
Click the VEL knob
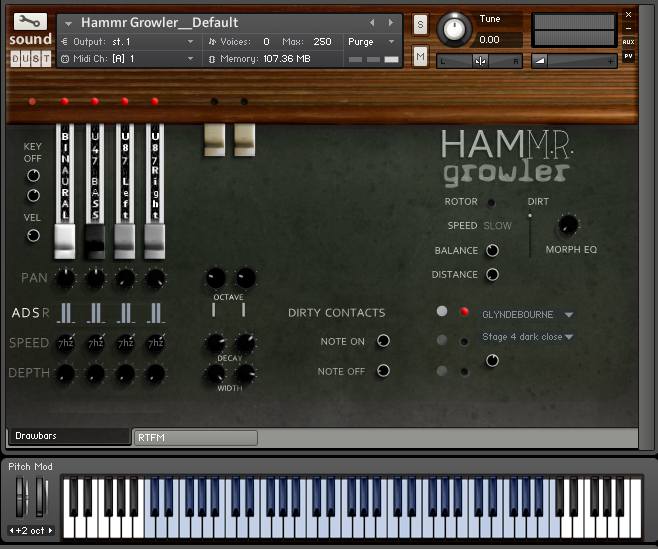pyautogui.click(x=33, y=235)
